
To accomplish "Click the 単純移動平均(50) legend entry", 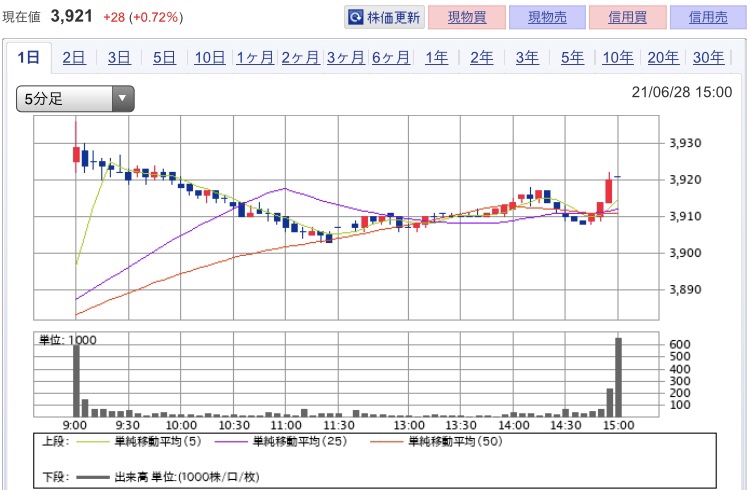I will 436,441.
